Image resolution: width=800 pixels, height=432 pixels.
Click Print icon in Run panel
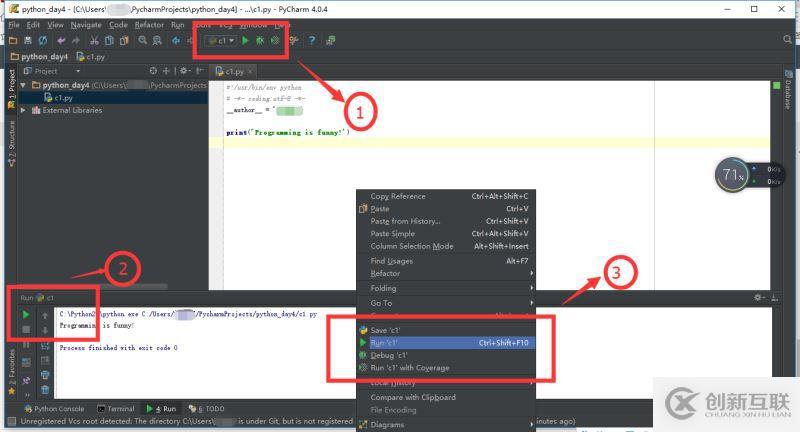(x=45, y=375)
